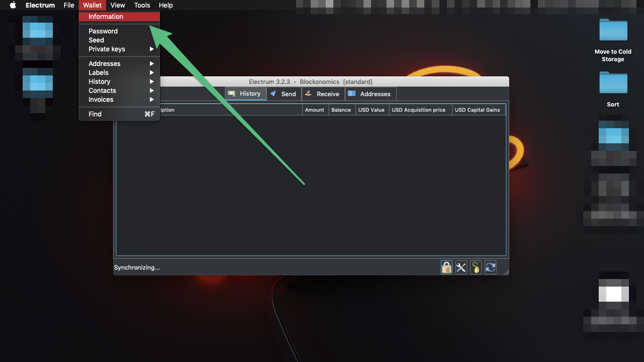644x362 pixels.
Task: Sort by the USD Value column header
Action: (372, 110)
